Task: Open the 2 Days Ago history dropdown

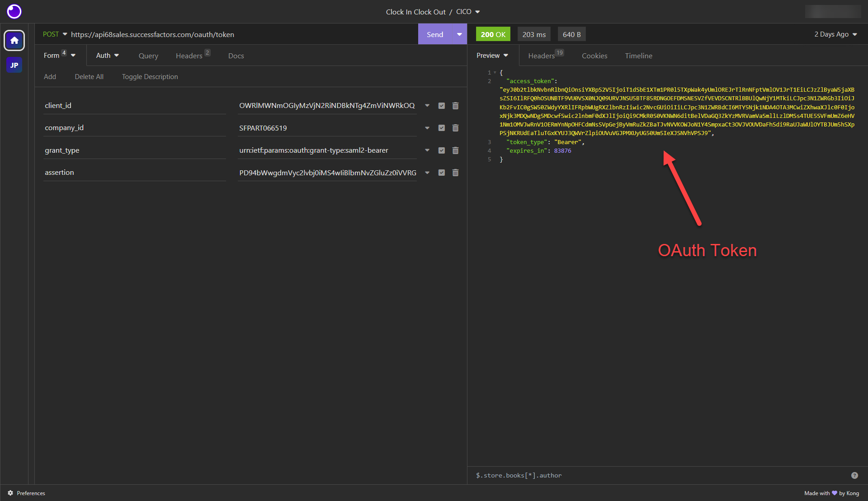Action: point(835,34)
